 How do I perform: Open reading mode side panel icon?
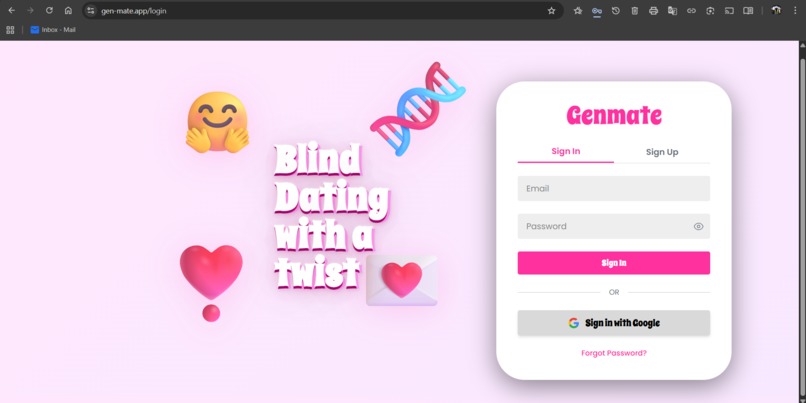tap(748, 11)
